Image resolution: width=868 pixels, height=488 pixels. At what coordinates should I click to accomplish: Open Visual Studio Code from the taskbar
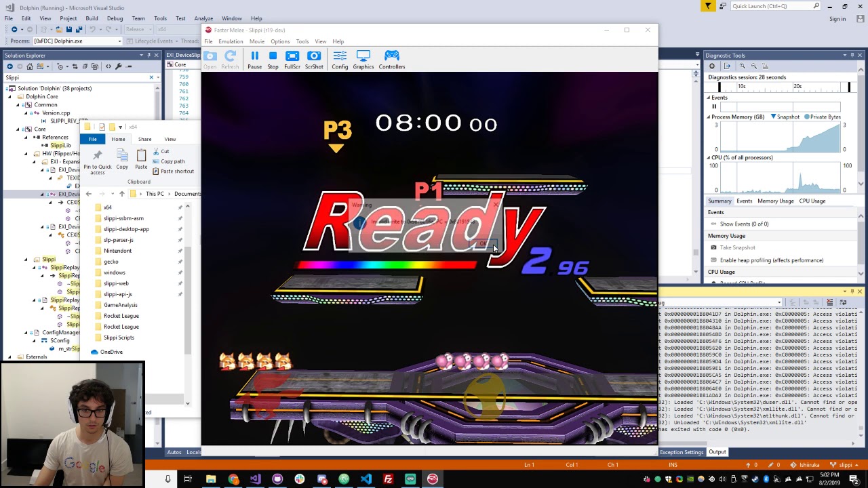coord(366,479)
